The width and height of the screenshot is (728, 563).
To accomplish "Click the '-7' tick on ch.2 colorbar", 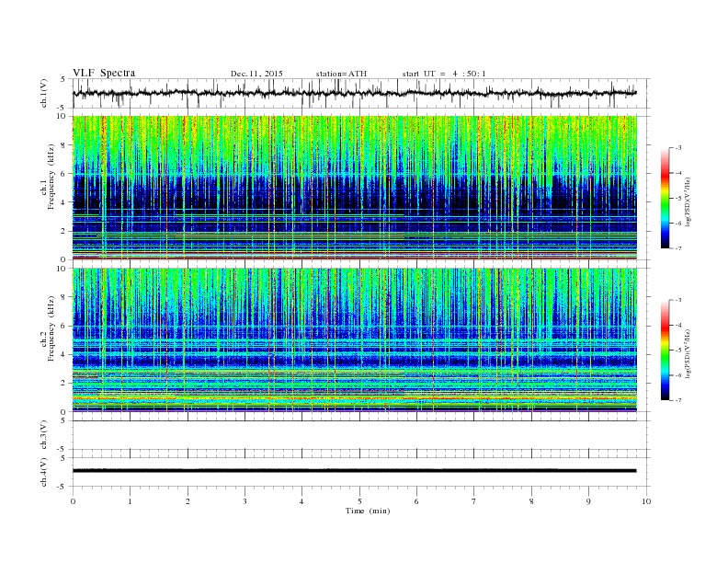I will (x=677, y=400).
